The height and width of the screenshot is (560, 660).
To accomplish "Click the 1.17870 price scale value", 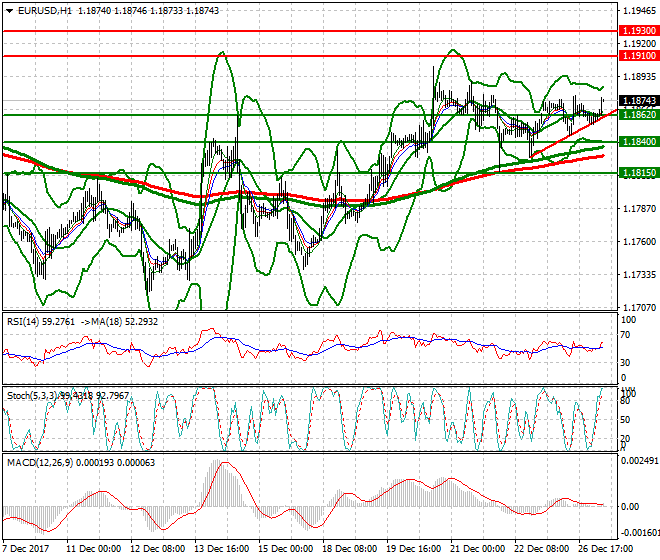I will pyautogui.click(x=639, y=208).
